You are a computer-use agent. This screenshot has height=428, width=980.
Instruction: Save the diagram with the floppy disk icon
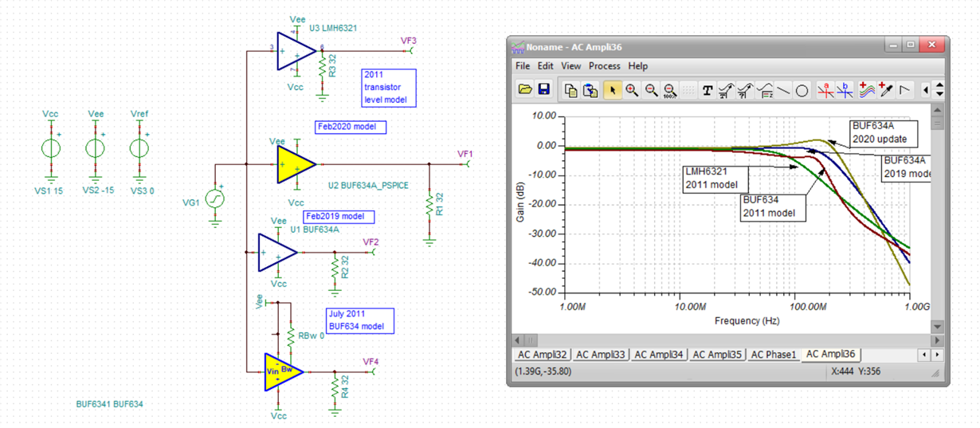[x=544, y=90]
